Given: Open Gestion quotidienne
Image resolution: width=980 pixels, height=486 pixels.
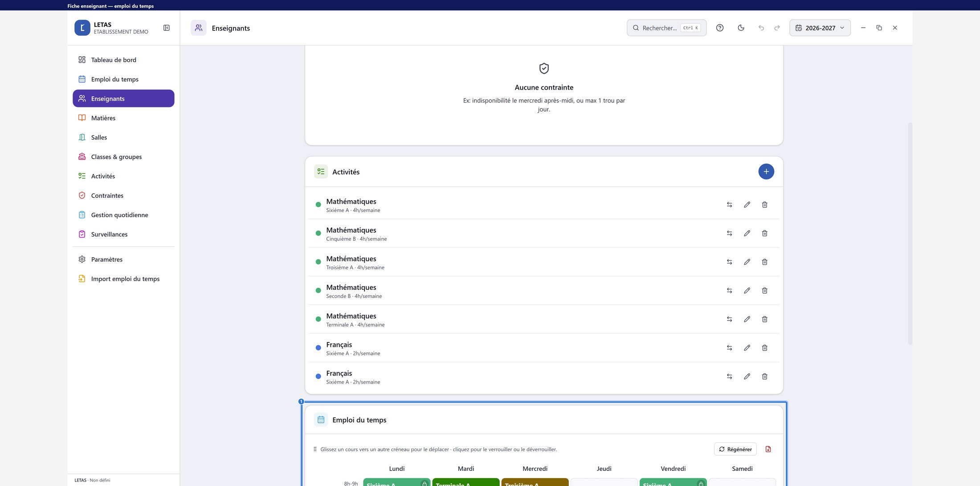Looking at the screenshot, I should (x=123, y=215).
